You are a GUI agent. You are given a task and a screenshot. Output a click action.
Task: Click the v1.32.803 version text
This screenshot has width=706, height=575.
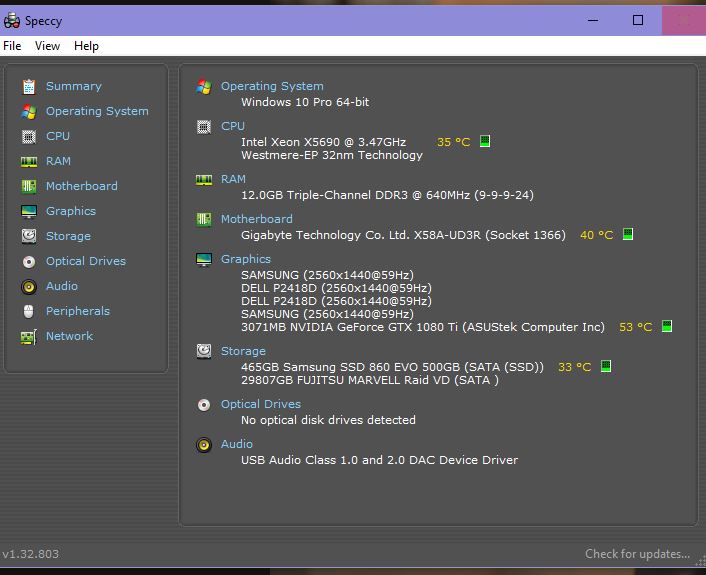point(31,554)
